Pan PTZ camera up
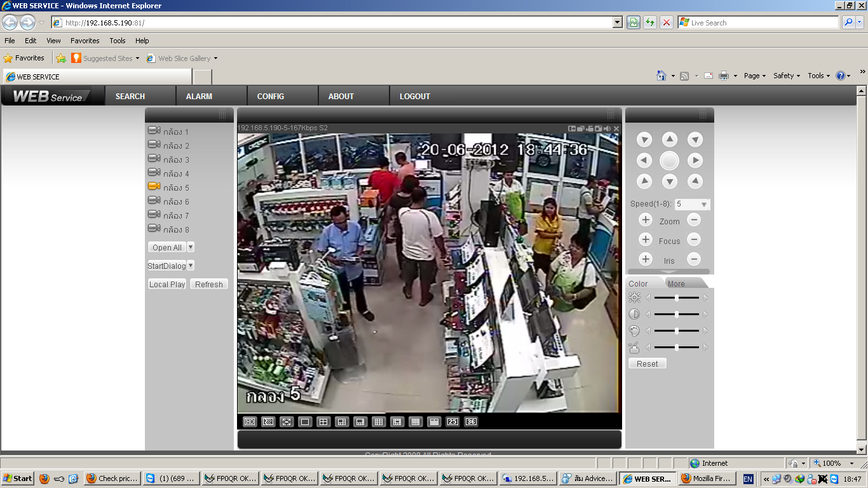868x488 pixels. click(670, 140)
